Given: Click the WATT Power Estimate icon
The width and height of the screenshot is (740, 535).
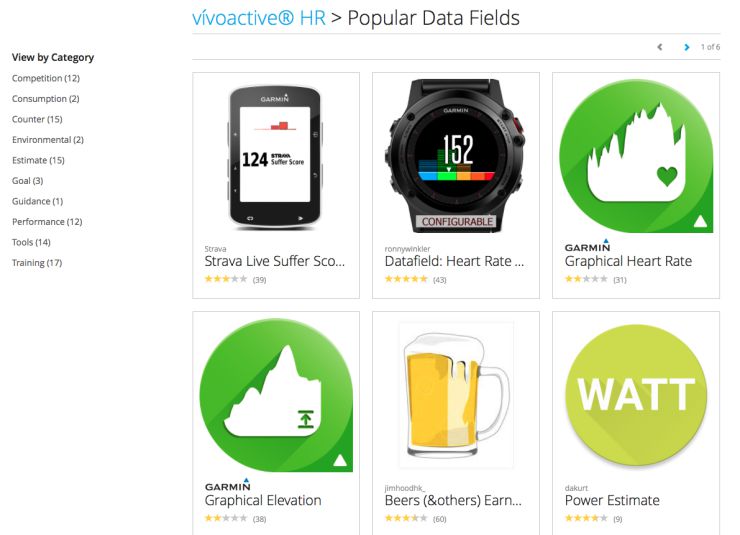Looking at the screenshot, I should point(636,395).
